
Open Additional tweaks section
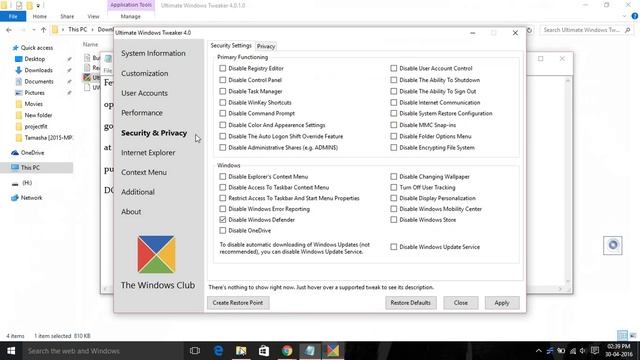138,192
